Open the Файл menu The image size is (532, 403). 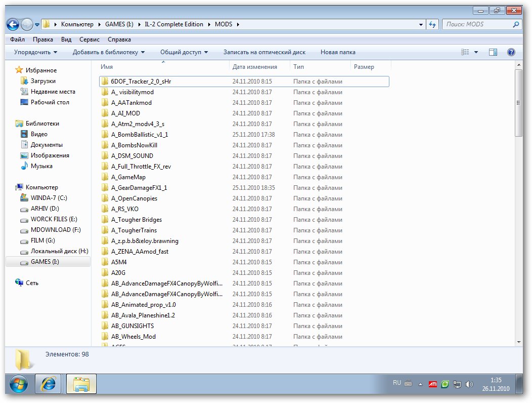[x=17, y=39]
